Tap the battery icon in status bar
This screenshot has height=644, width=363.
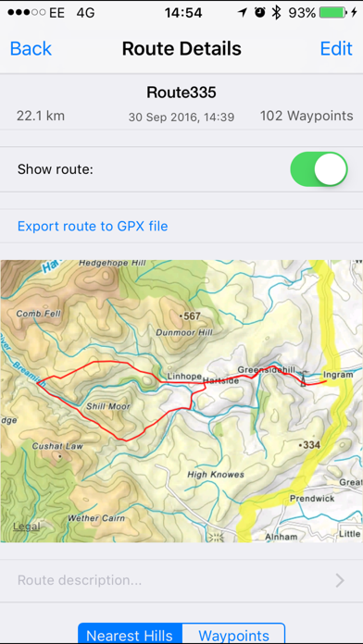click(x=333, y=13)
